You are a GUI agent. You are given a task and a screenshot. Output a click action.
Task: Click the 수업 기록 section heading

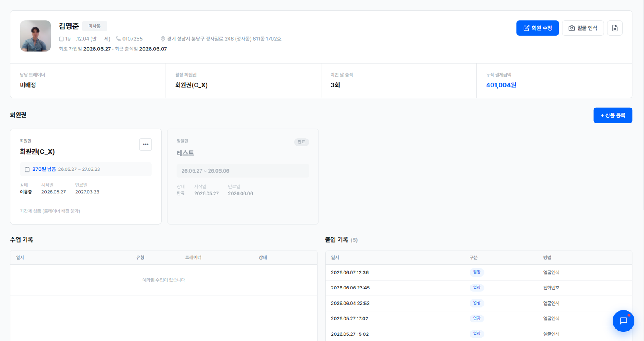(21, 239)
